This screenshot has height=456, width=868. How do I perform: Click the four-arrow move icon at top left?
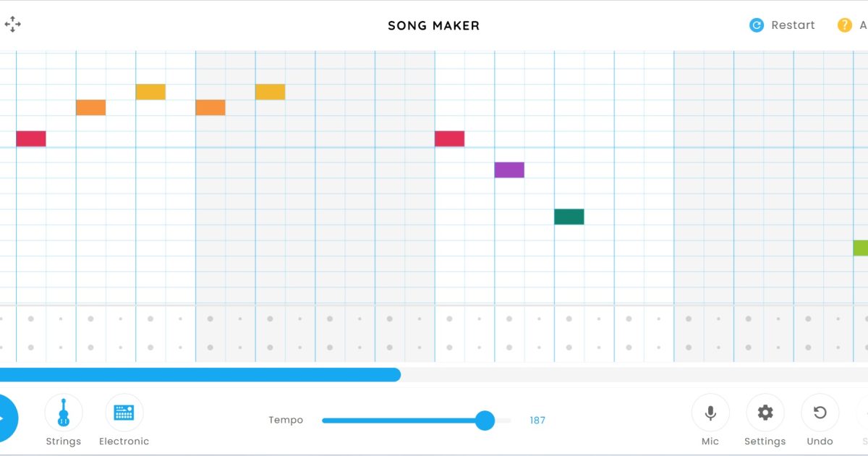13,25
